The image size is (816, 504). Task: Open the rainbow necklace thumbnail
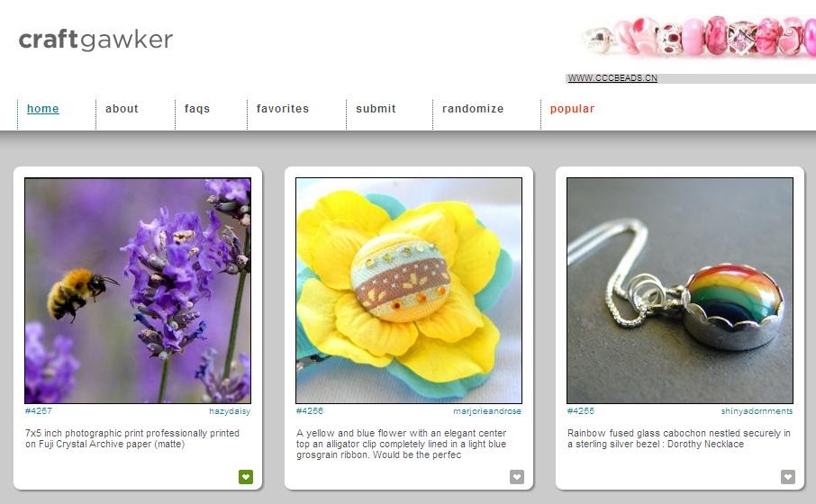[680, 290]
